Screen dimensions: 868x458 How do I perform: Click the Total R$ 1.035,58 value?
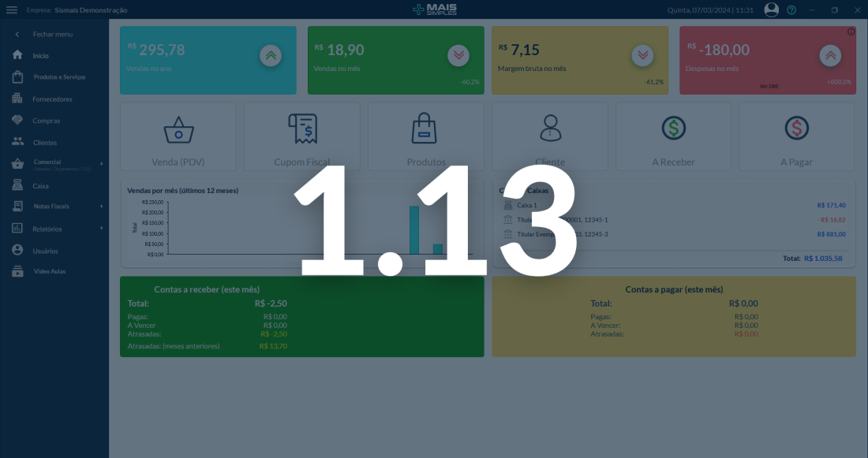click(x=822, y=259)
